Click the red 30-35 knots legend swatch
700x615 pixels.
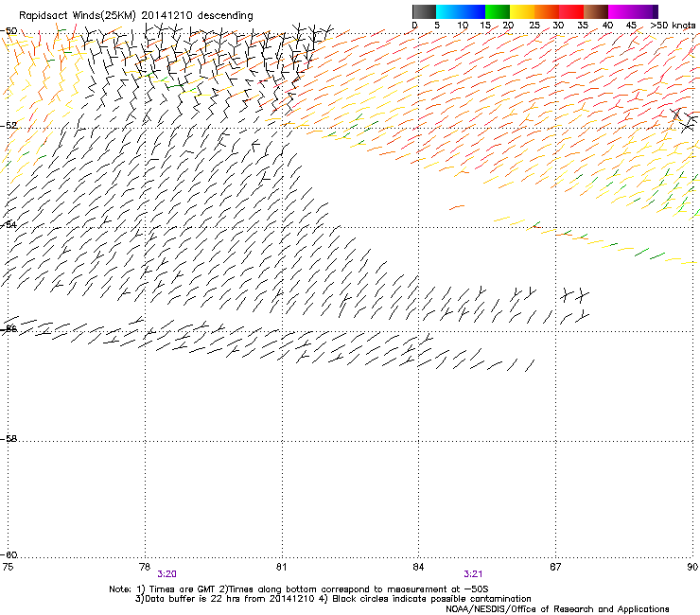(571, 11)
